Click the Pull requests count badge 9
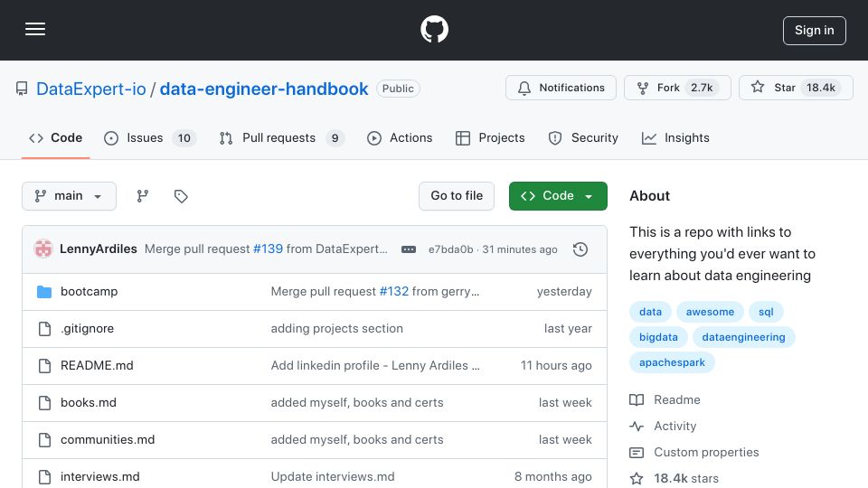Screen dimensions: 868x488 335,138
